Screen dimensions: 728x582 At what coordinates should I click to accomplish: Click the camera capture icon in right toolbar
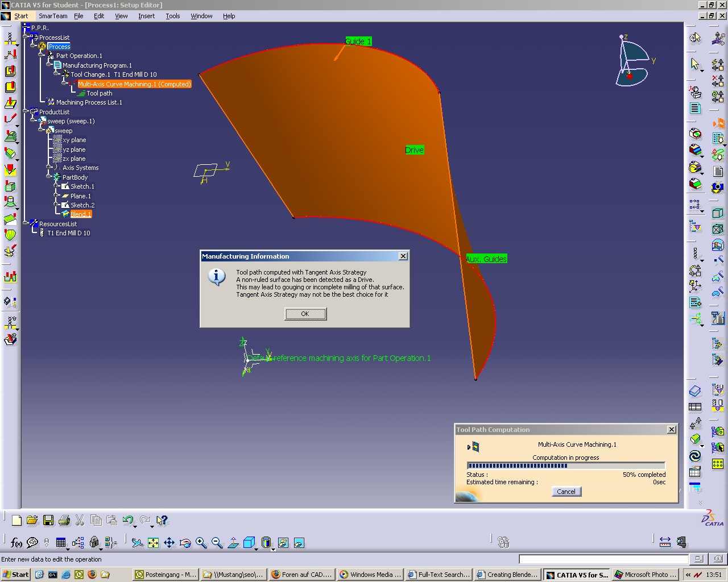(718, 186)
